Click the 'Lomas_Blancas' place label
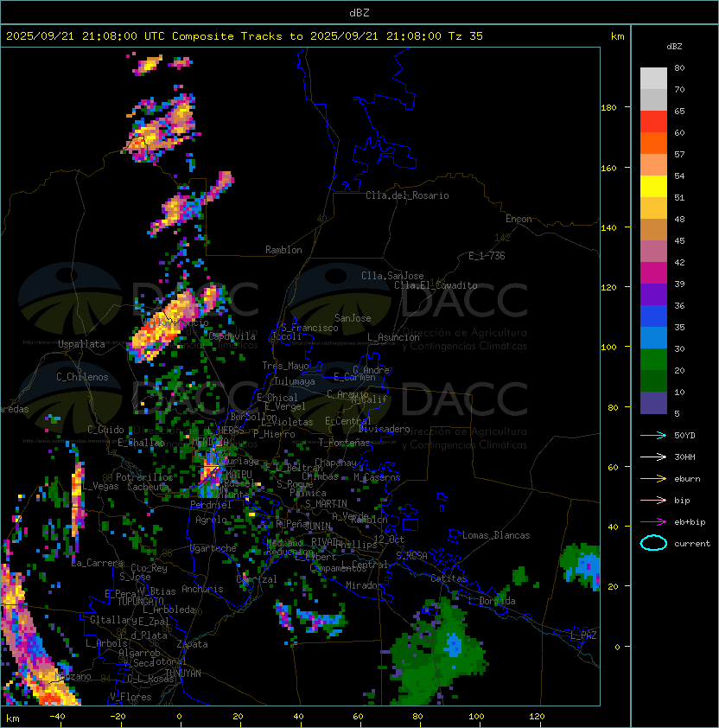The width and height of the screenshot is (719, 728). (x=496, y=535)
